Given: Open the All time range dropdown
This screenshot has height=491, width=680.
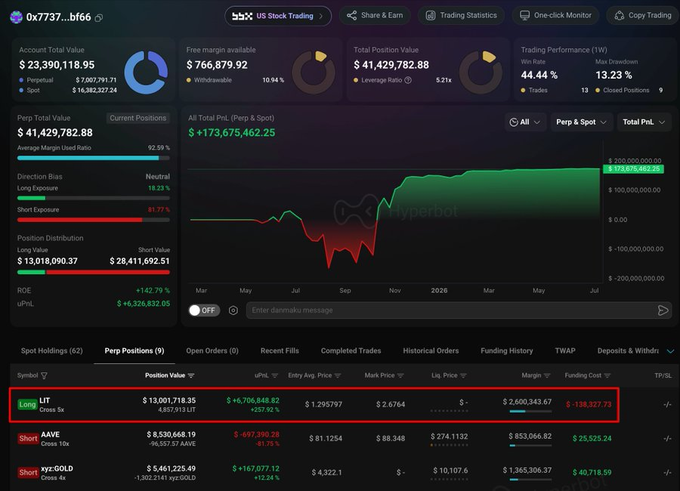Looking at the screenshot, I should [525, 122].
